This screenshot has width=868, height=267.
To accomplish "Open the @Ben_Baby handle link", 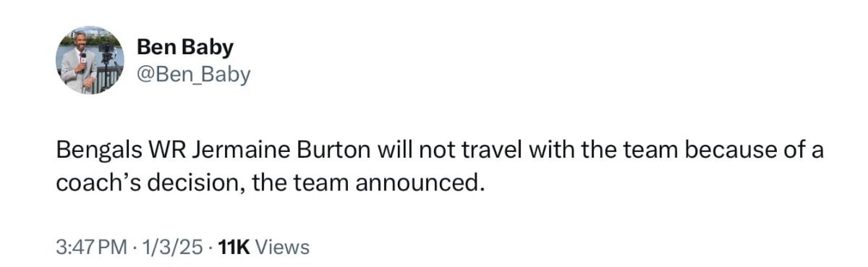I will [x=193, y=74].
